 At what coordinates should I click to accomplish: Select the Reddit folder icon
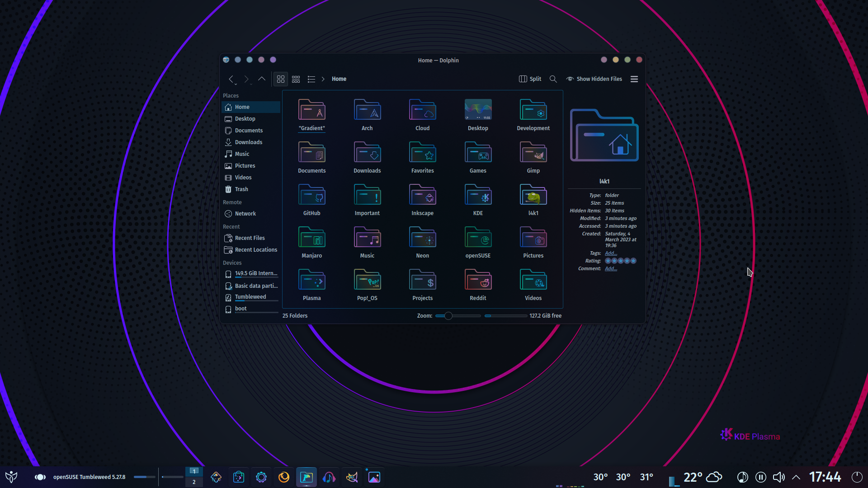478,280
